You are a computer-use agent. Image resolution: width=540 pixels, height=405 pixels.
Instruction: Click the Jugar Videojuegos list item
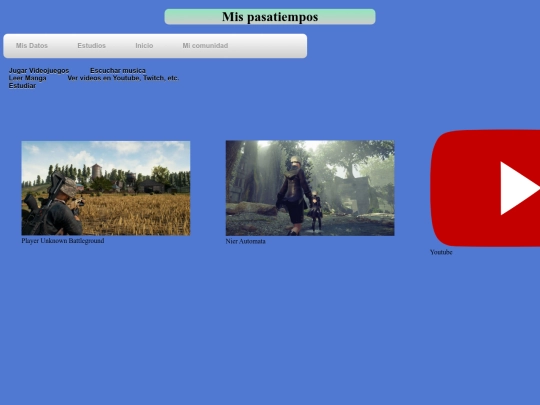tap(39, 70)
